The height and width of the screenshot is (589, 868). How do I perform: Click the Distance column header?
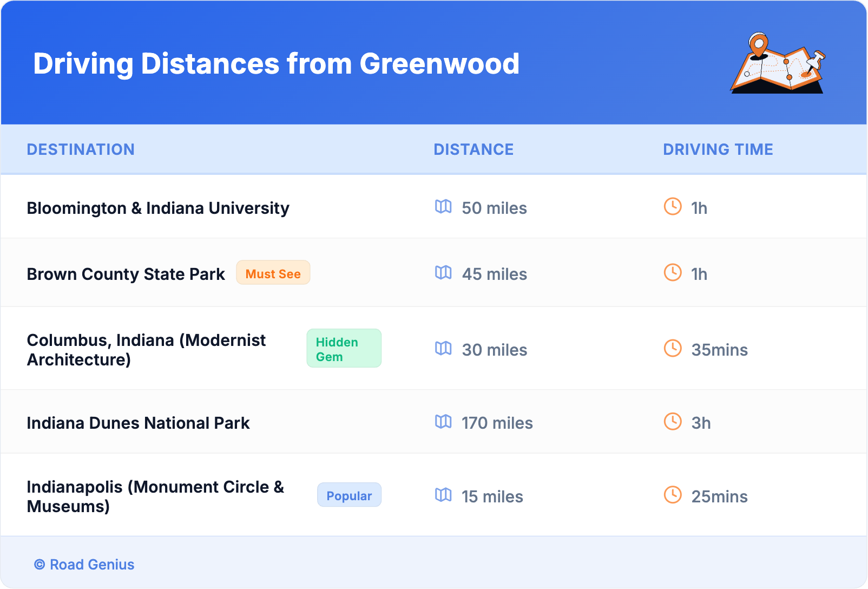pyautogui.click(x=474, y=149)
